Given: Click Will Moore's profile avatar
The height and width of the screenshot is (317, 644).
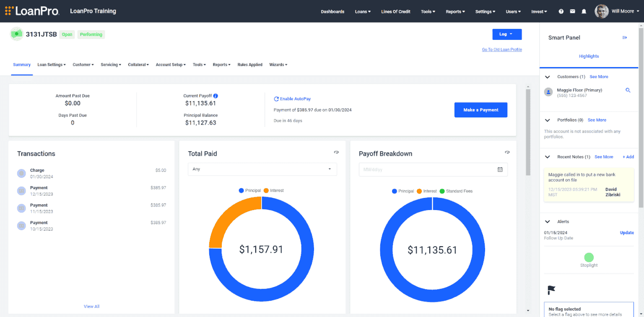Looking at the screenshot, I should coord(602,11).
